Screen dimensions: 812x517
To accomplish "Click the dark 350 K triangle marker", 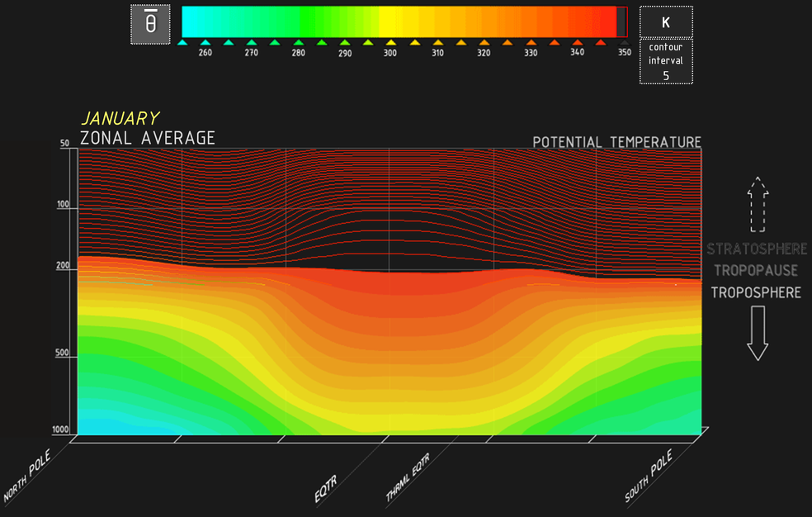I will tap(624, 41).
